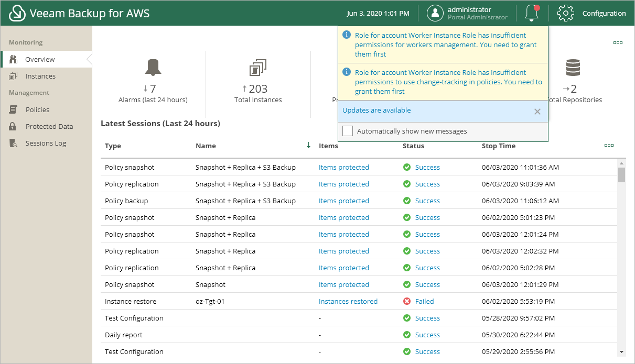
Task: Click the administrator user avatar icon
Action: (x=435, y=13)
